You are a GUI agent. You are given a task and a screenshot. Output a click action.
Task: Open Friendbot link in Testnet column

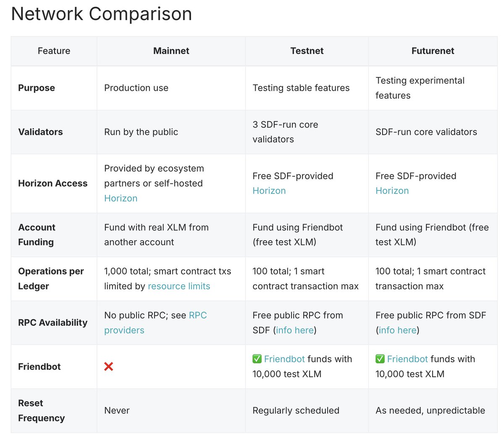coord(284,359)
